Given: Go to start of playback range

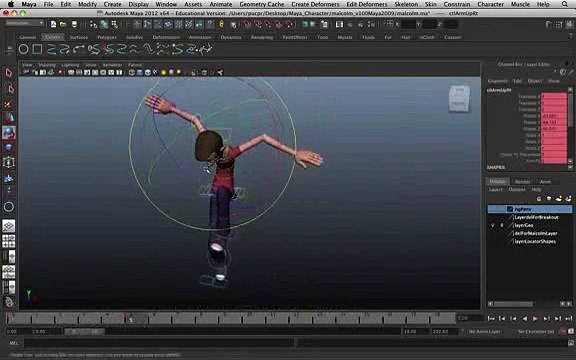Looking at the screenshot, I should [x=491, y=318].
